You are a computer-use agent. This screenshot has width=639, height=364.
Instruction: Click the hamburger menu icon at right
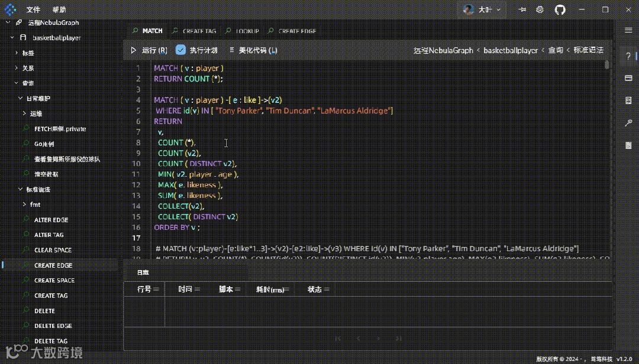coord(628,30)
